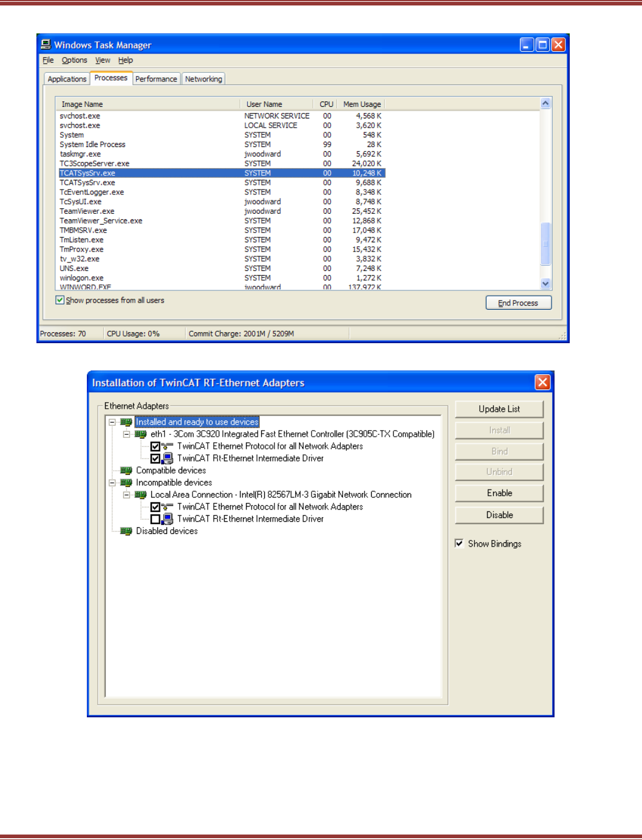Image resolution: width=642 pixels, height=840 pixels.
Task: Click the Update List button
Action: coord(499,409)
